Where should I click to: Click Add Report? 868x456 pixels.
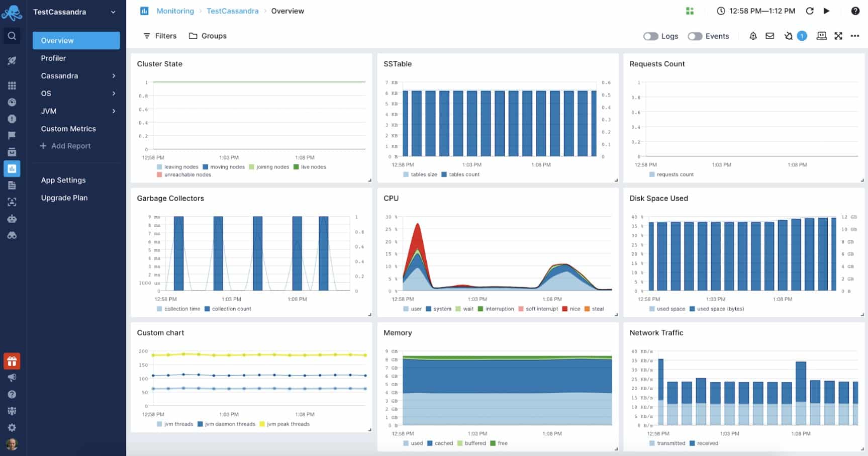point(65,146)
